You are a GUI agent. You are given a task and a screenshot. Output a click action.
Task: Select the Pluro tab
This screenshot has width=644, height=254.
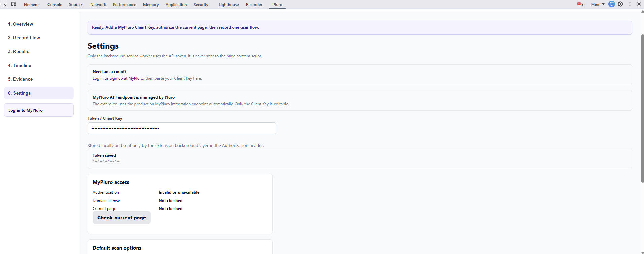pos(277,5)
